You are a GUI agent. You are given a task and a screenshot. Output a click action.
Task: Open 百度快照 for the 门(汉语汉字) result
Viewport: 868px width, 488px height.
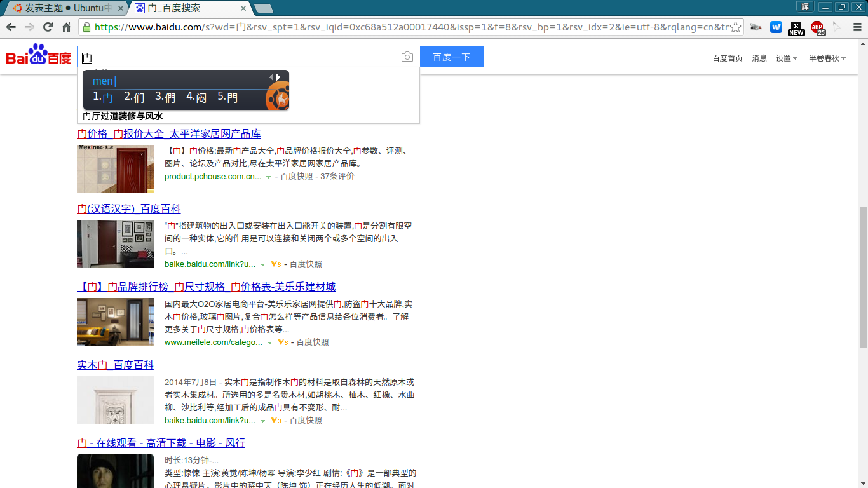coord(306,264)
